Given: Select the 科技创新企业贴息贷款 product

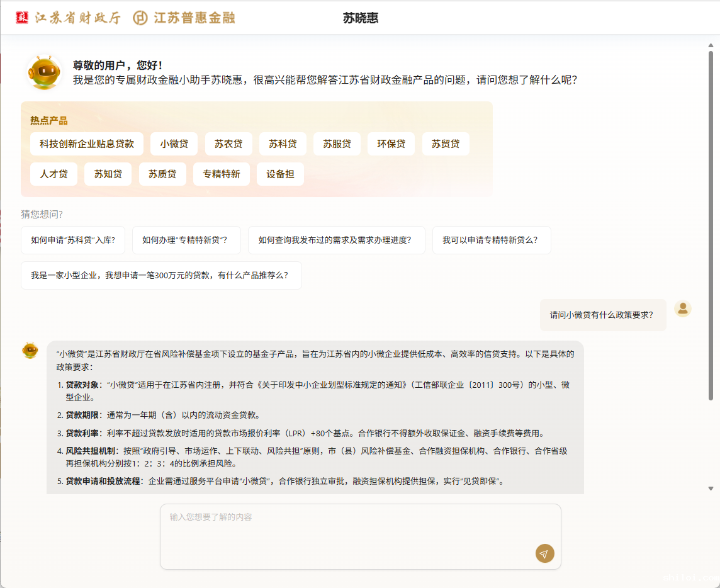Looking at the screenshot, I should [87, 144].
